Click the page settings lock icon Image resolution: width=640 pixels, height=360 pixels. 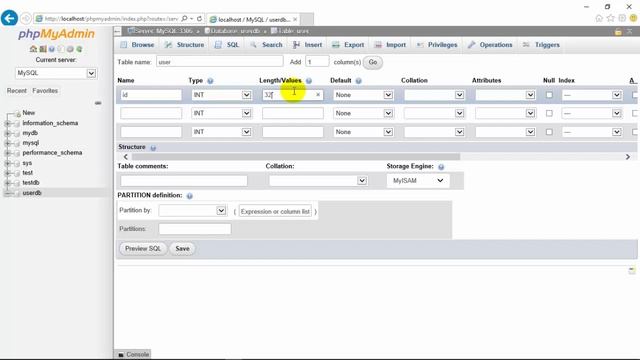click(x=618, y=31)
